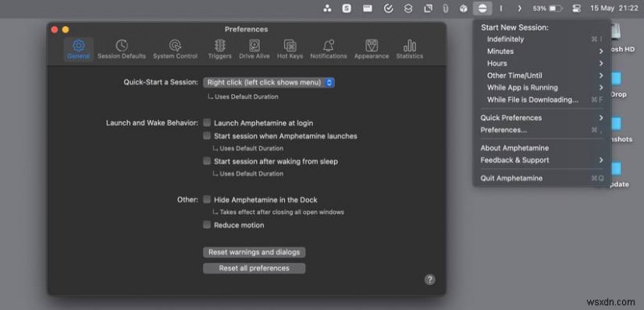The height and width of the screenshot is (310, 644).
Task: Select While File is Downloading
Action: pyautogui.click(x=542, y=100)
